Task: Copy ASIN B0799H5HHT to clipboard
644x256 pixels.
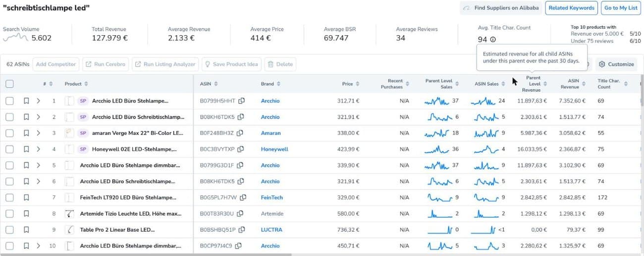Action: [x=242, y=101]
